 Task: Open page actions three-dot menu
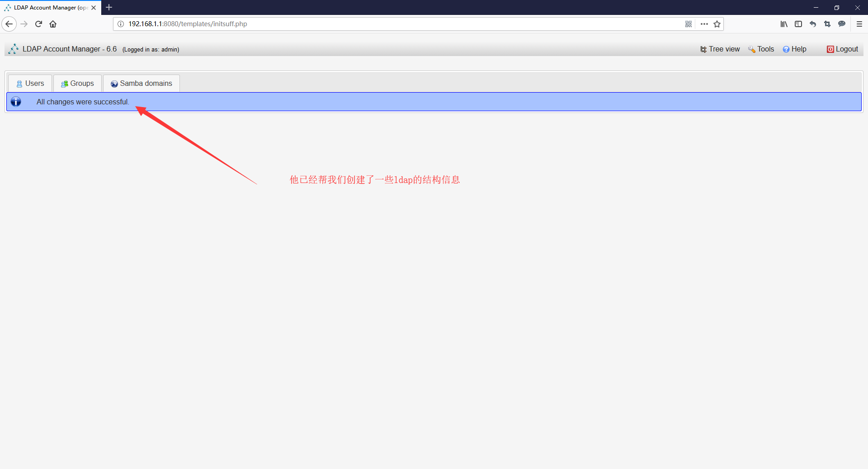pos(704,24)
